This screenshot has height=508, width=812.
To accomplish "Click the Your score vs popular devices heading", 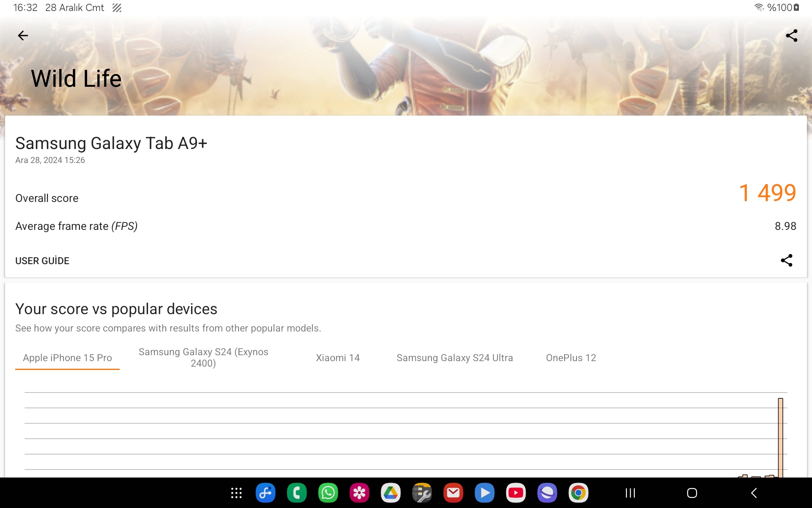I will coord(116,309).
